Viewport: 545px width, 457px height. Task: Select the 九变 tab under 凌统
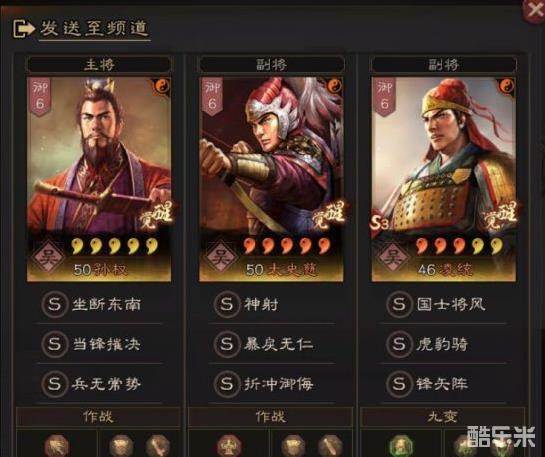(x=443, y=417)
